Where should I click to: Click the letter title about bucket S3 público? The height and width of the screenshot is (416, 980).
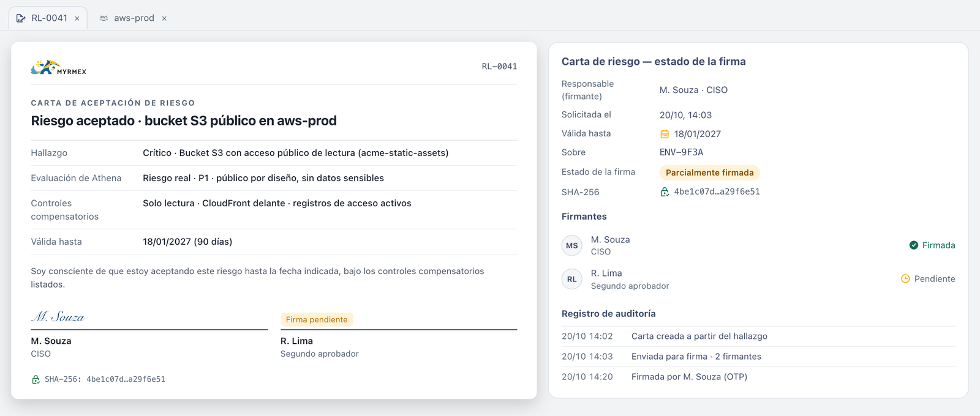[184, 121]
